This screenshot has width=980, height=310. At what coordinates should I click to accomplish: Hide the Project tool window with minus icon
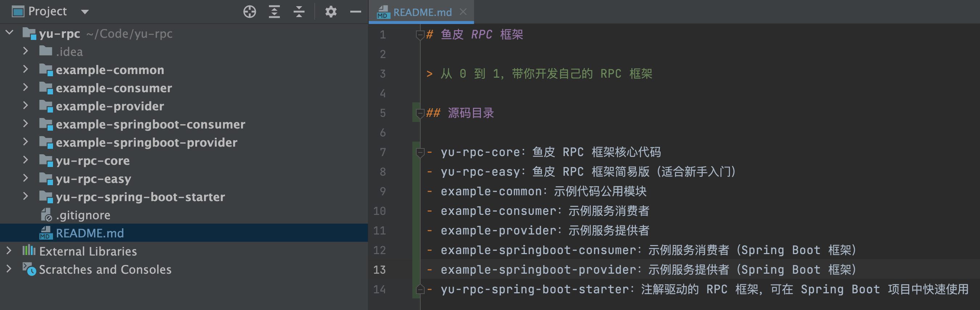coord(355,12)
